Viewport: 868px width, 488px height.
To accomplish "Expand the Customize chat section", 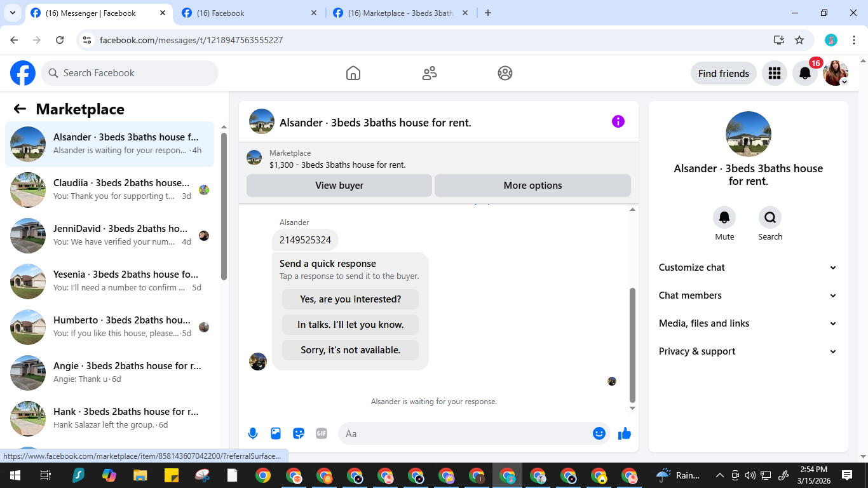I will [748, 268].
